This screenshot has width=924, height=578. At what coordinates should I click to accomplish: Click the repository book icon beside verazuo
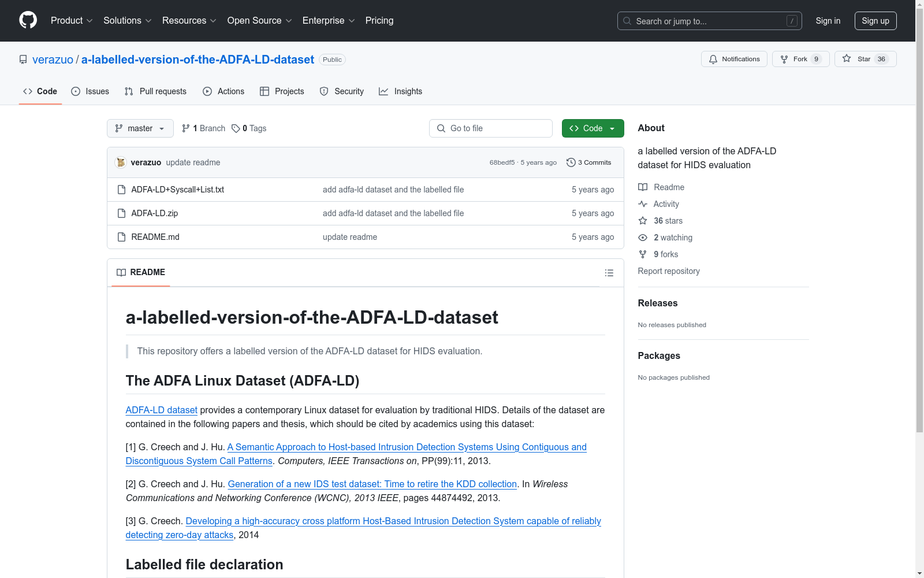pyautogui.click(x=23, y=60)
